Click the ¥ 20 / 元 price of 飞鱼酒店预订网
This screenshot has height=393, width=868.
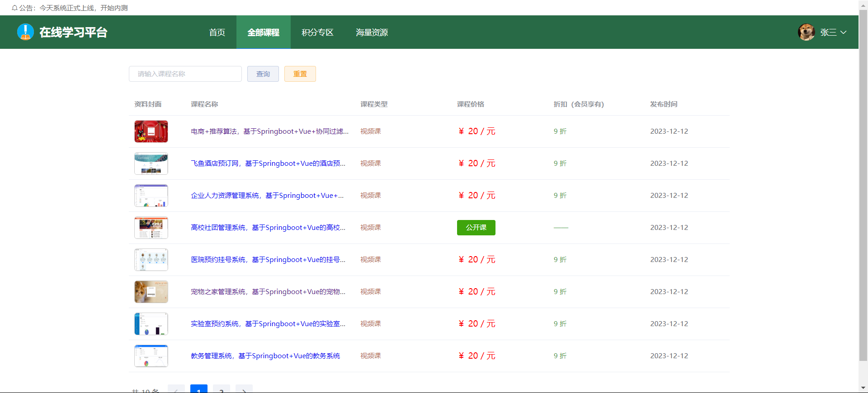click(x=477, y=164)
